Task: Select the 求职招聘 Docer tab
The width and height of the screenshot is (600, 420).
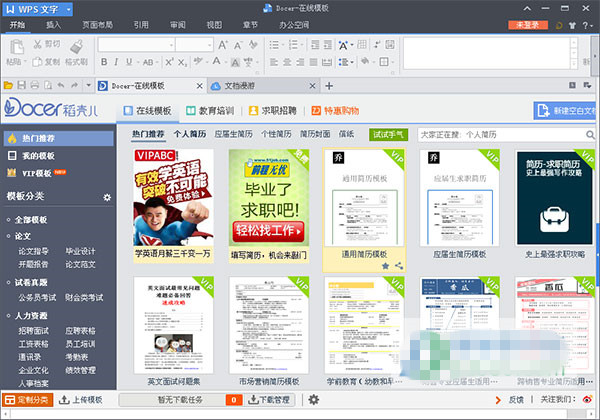Action: point(272,111)
